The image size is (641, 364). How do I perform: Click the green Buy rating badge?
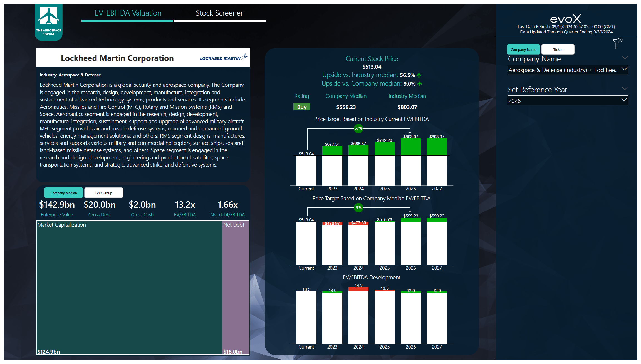pyautogui.click(x=301, y=107)
